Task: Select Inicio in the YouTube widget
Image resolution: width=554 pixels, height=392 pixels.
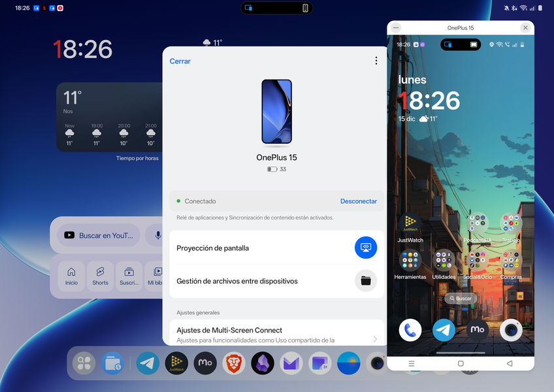Action: [71, 276]
